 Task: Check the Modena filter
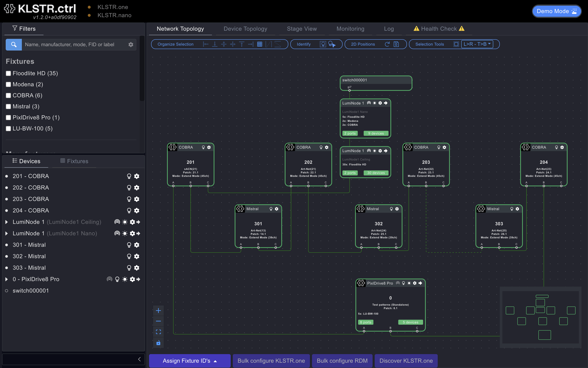click(9, 84)
